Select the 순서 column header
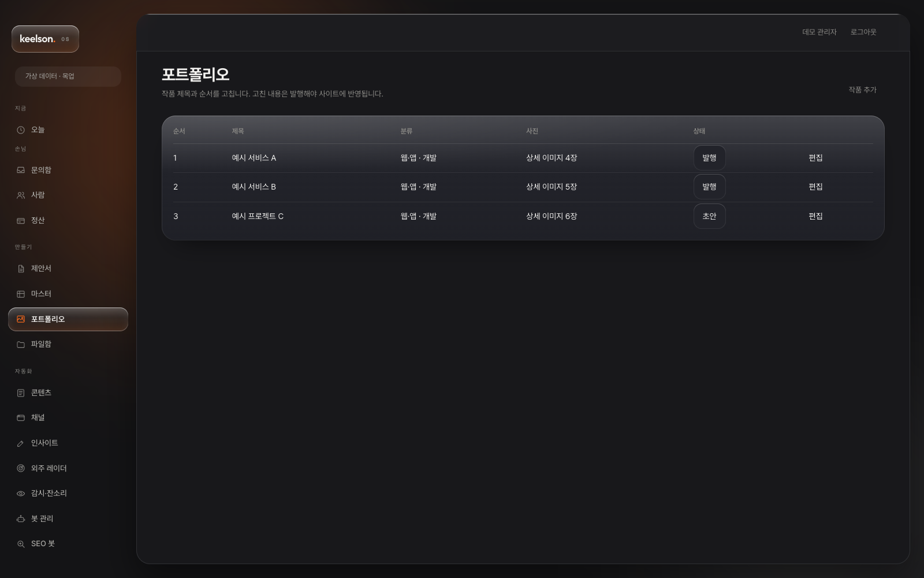This screenshot has height=578, width=924. (x=179, y=131)
